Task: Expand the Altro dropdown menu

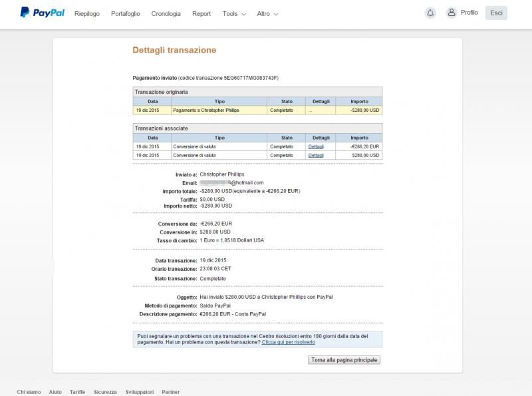Action: point(267,13)
